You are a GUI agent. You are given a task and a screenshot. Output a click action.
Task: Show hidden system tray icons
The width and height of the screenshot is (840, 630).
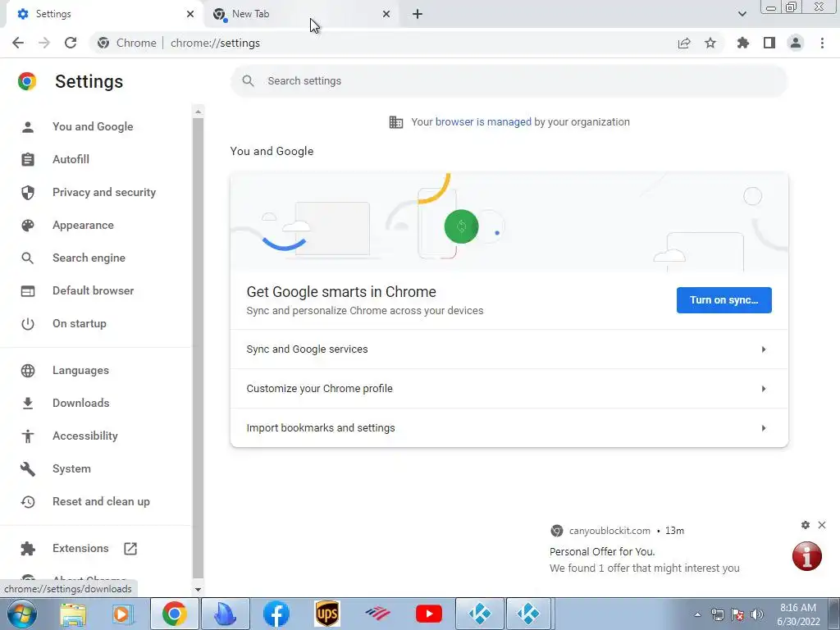coord(697,614)
